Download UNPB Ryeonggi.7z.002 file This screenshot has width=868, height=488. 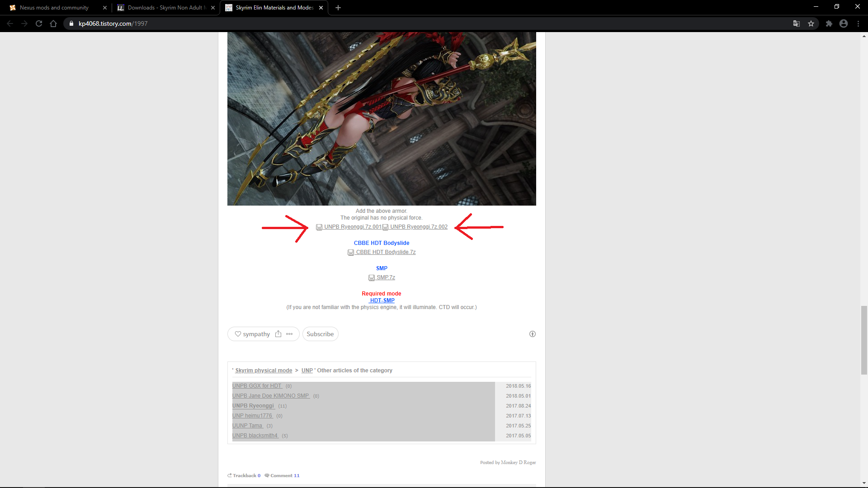pos(419,227)
